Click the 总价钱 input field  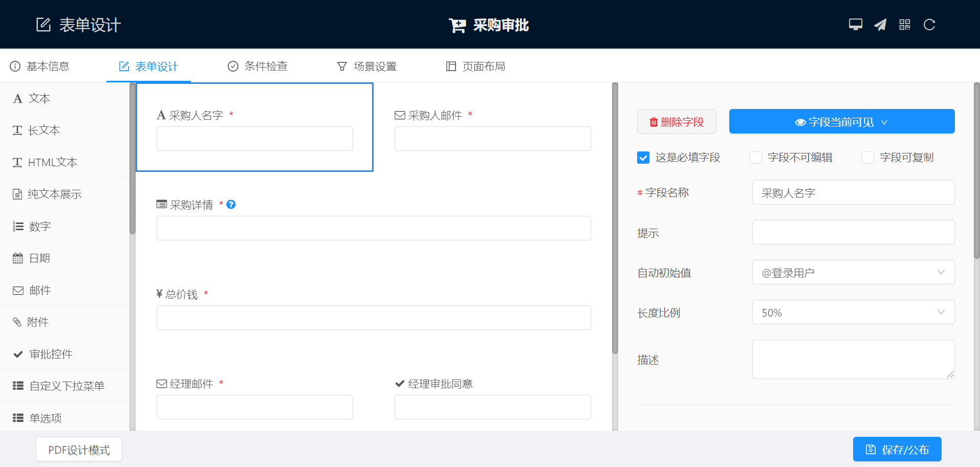[374, 318]
